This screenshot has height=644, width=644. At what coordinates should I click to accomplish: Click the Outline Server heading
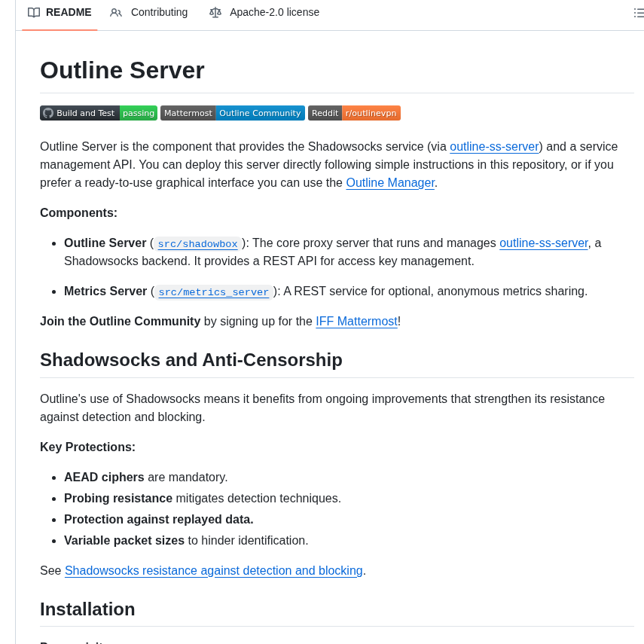[122, 70]
